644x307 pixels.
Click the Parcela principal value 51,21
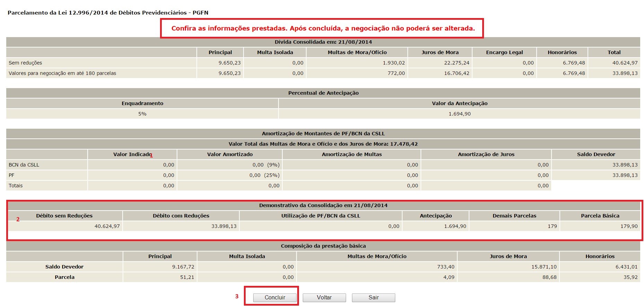(187, 277)
